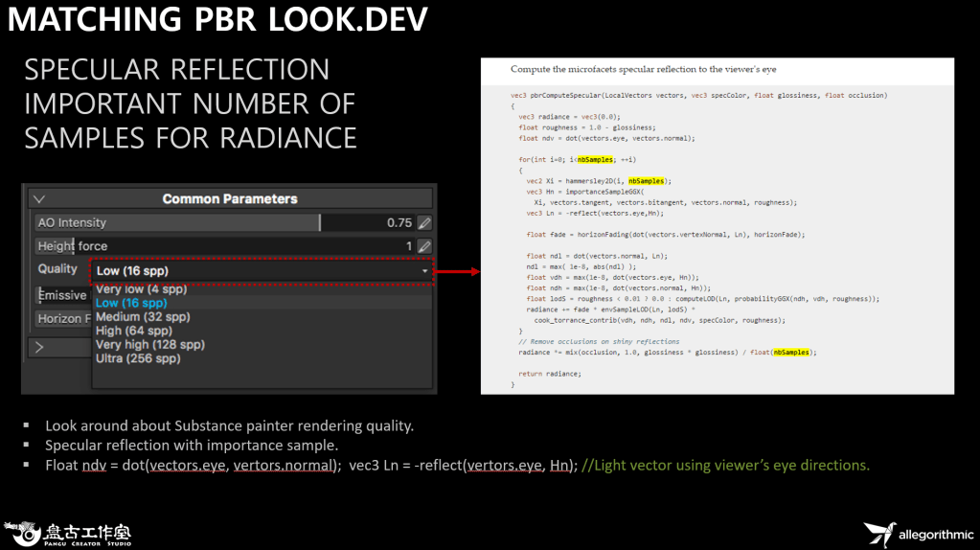Screen dimensions: 980x550
Task: Click the Emissive slider
Action: (62, 295)
